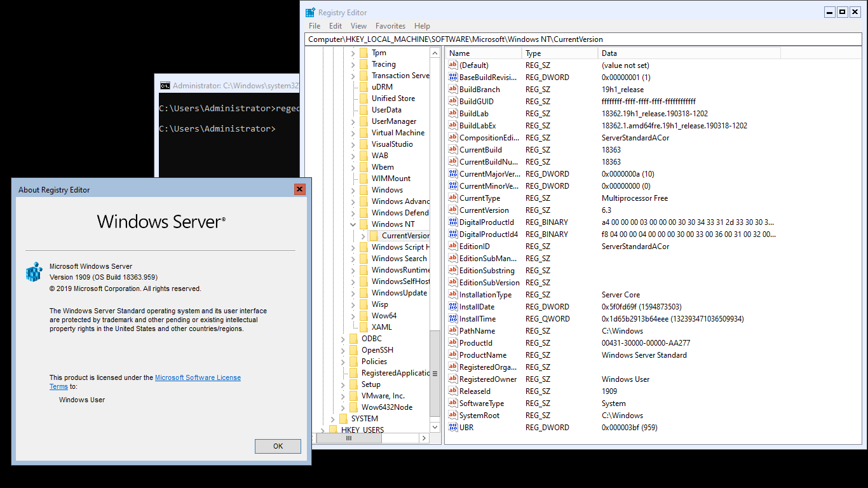Viewport: 868px width, 488px height.
Task: Sort values by the Type column header
Action: click(560, 53)
